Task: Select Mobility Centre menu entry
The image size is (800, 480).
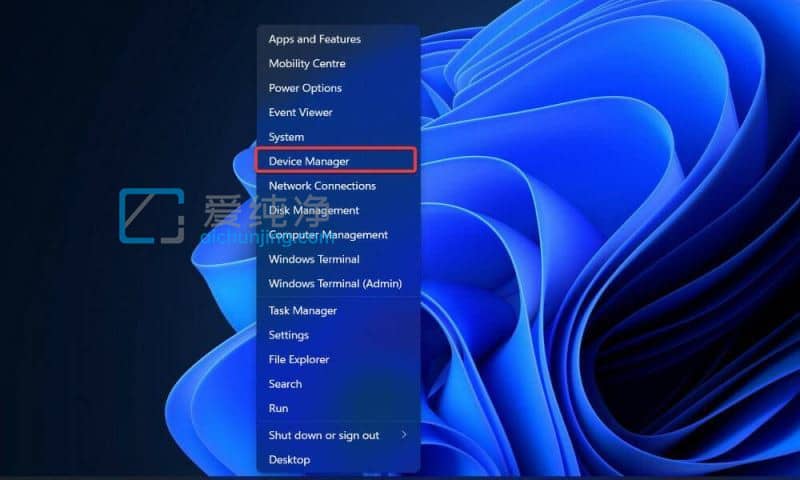Action: coord(306,63)
